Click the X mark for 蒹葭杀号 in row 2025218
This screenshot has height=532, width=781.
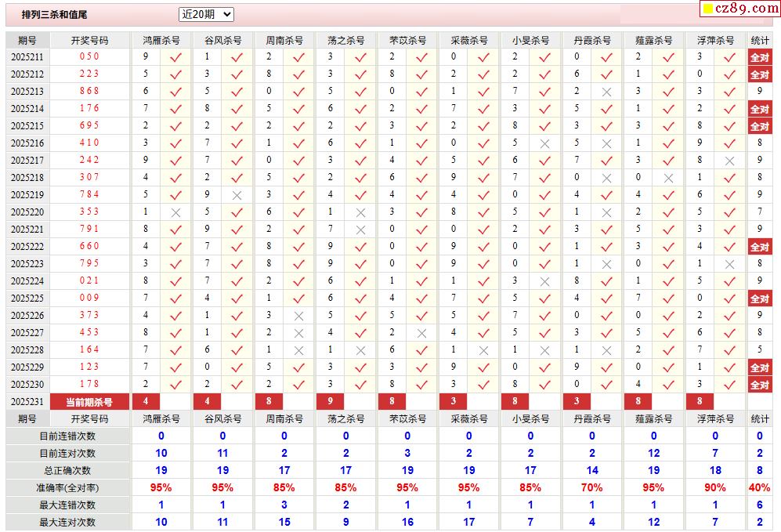pos(668,178)
